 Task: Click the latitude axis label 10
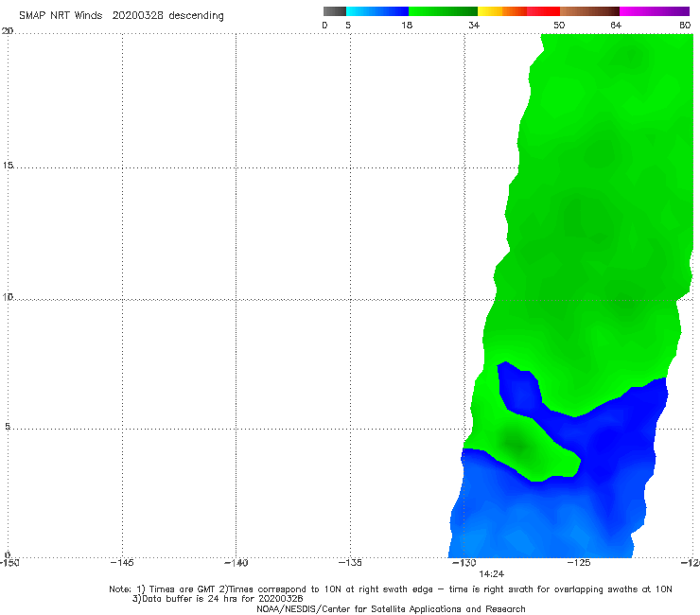pos(8,296)
